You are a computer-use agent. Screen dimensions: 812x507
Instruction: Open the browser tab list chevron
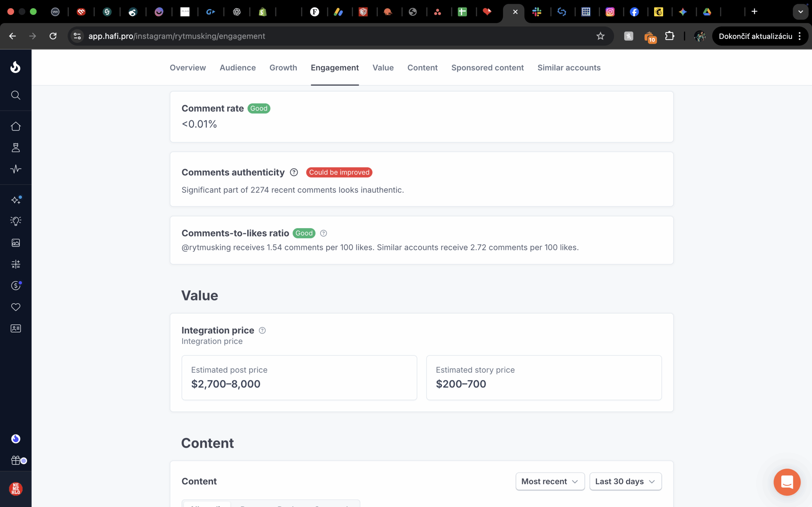(x=801, y=12)
